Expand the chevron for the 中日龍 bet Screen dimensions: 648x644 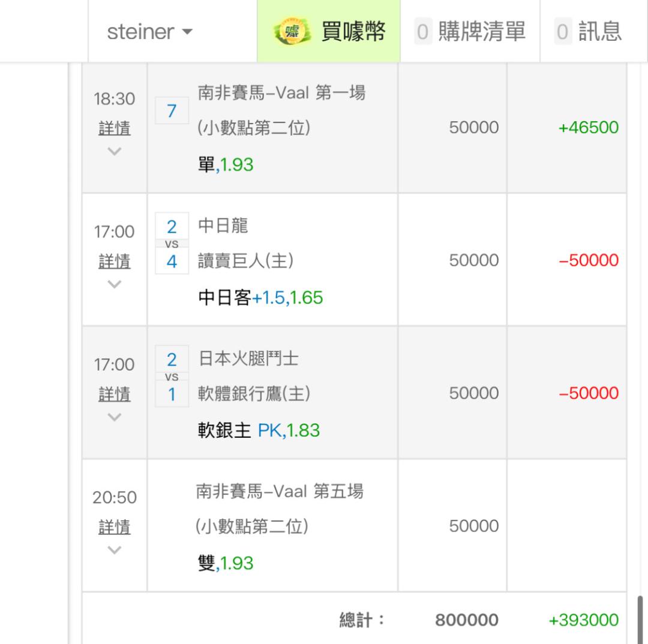tap(114, 284)
